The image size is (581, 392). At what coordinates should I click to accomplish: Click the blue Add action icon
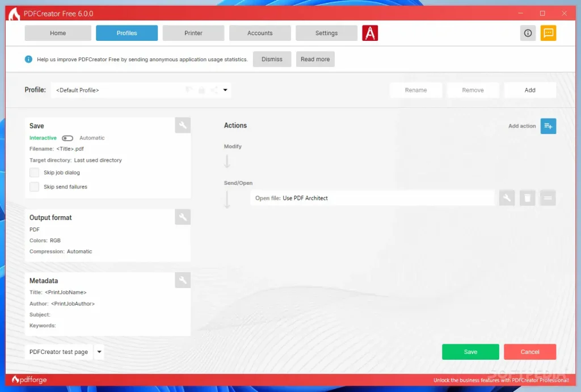548,126
